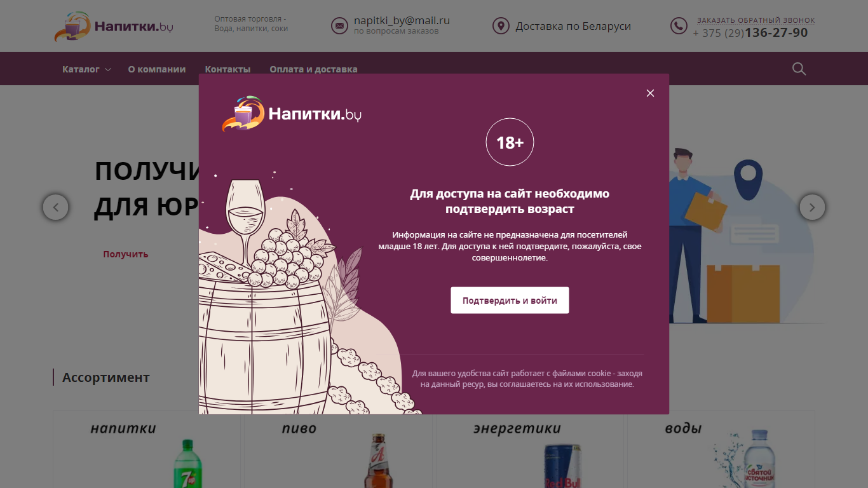The image size is (868, 488).
Task: Click the Напитки.by logo inside popup
Action: [292, 114]
